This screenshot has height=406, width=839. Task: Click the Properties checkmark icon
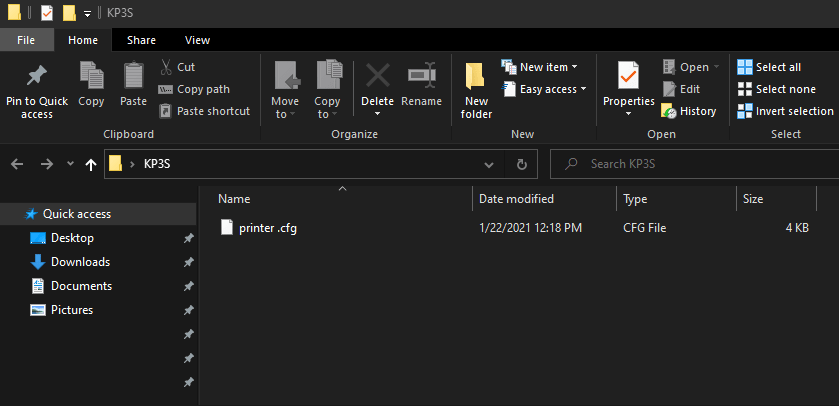point(629,75)
